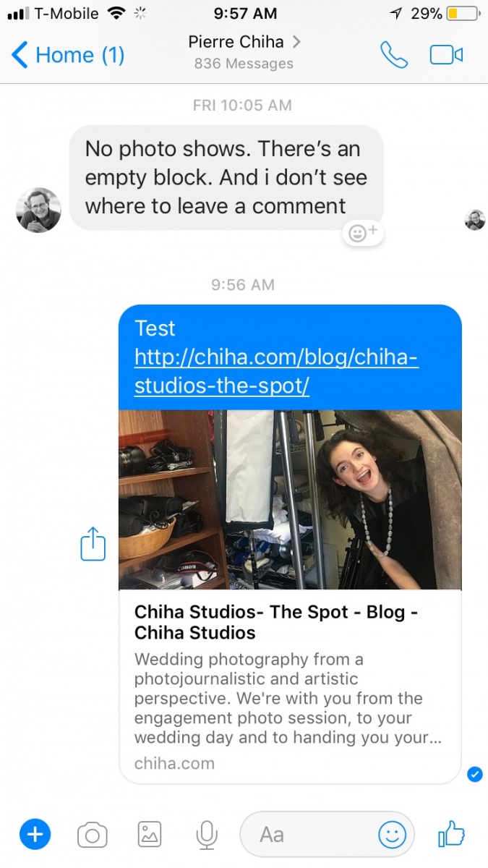
Task: Share the link message with the share icon
Action: [93, 544]
